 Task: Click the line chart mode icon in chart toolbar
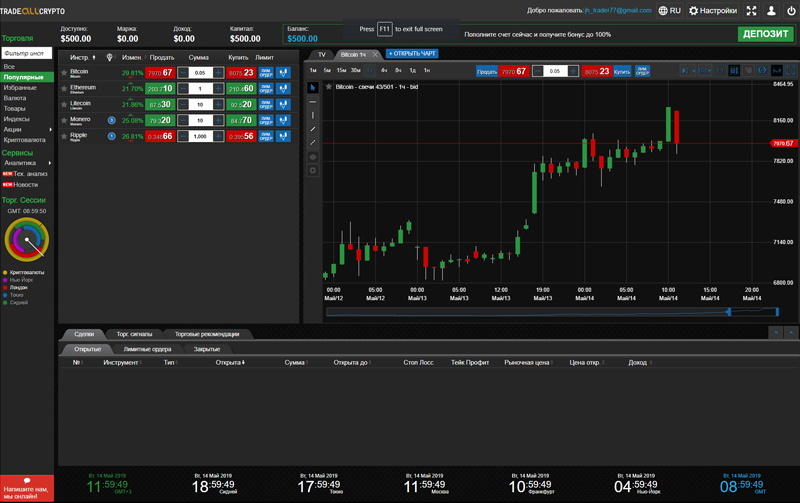[777, 70]
